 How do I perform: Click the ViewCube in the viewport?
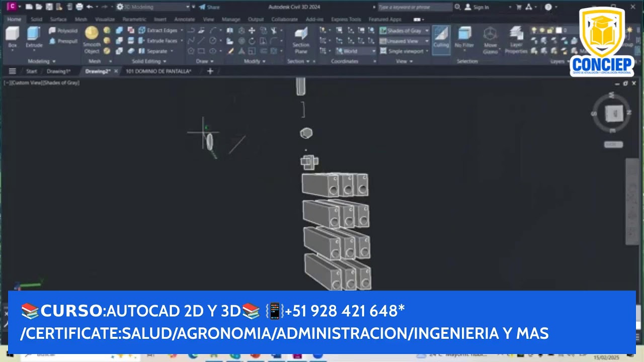point(613,114)
